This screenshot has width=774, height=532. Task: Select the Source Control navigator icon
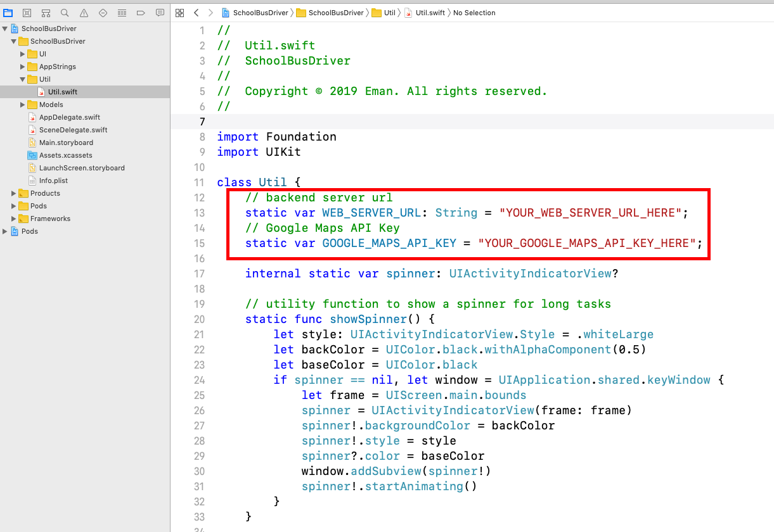point(27,12)
